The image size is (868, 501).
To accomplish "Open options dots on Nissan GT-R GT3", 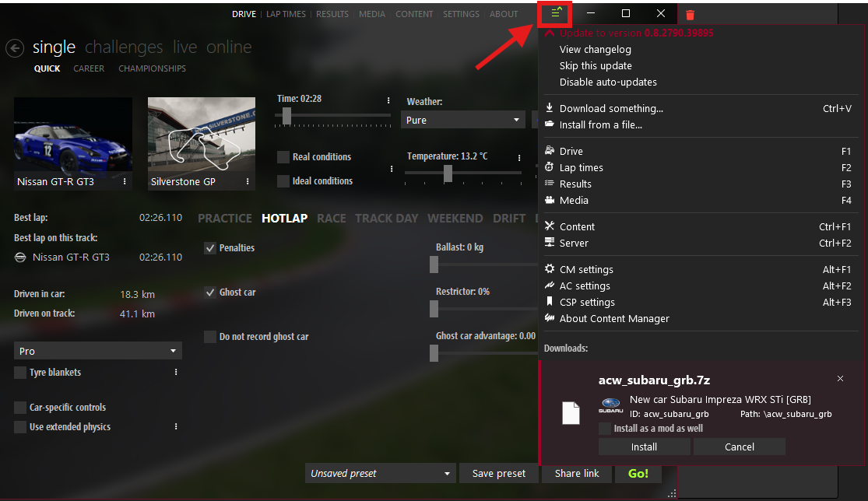I will [125, 181].
